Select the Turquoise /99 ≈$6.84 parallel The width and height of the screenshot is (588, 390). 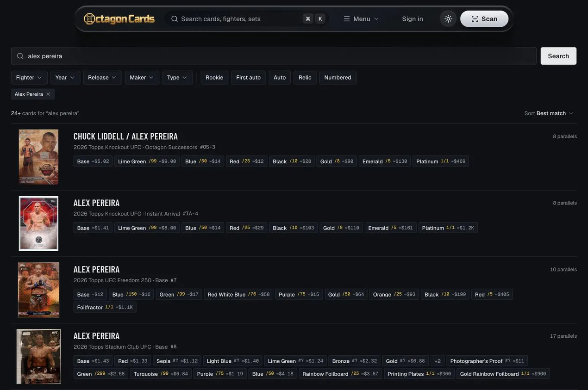point(161,374)
